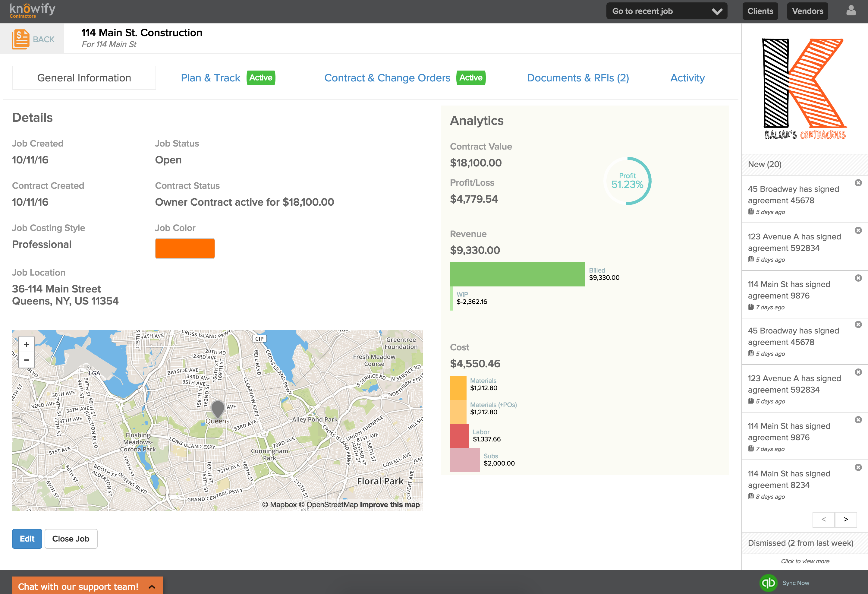Viewport: 868px width, 594px height.
Task: Dismiss 114 Main St agreement 8234 notification
Action: pos(858,467)
